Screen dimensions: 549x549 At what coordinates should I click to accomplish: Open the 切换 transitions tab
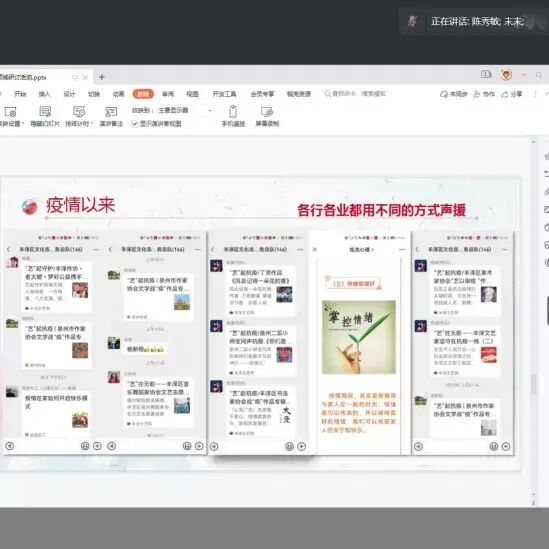94,94
